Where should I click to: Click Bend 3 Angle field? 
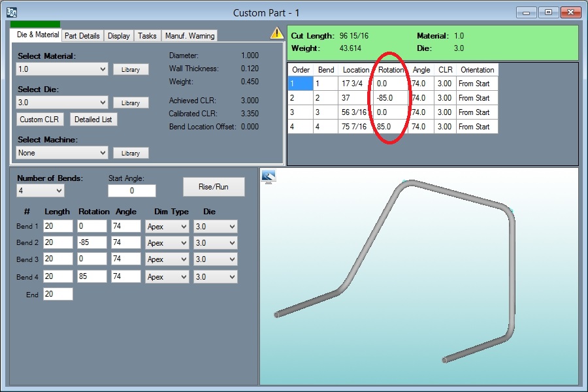point(125,259)
